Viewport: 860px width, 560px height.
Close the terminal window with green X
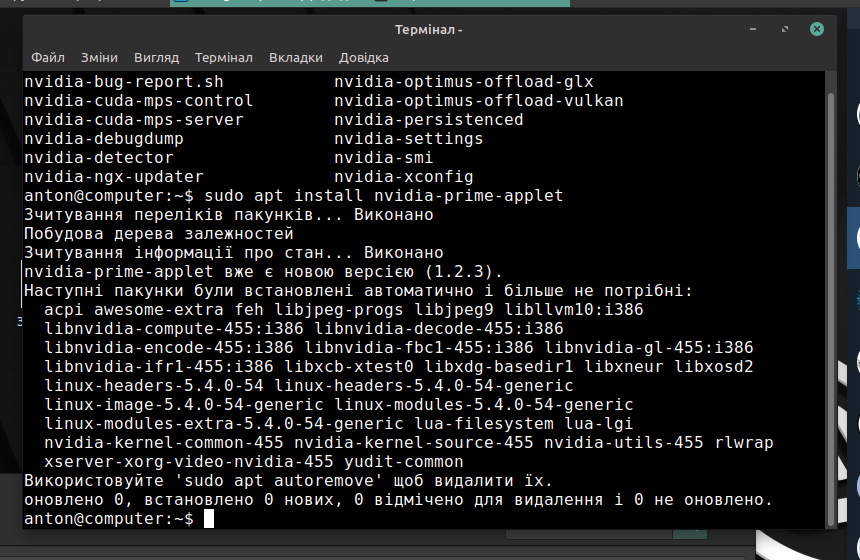(x=817, y=29)
